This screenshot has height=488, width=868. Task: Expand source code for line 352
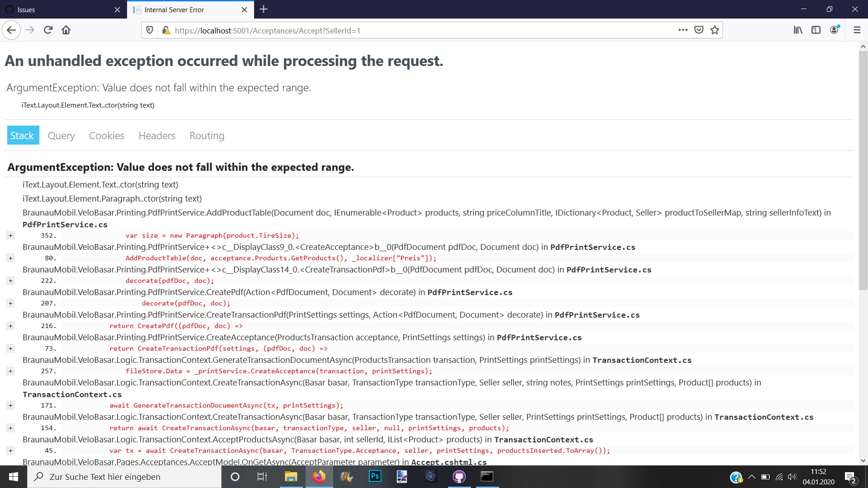(x=10, y=235)
